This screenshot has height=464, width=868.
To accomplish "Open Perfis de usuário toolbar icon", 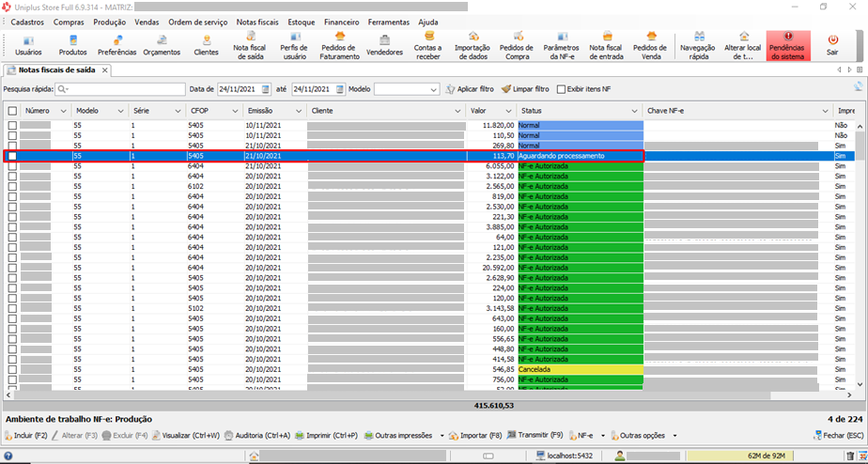I will [x=294, y=46].
